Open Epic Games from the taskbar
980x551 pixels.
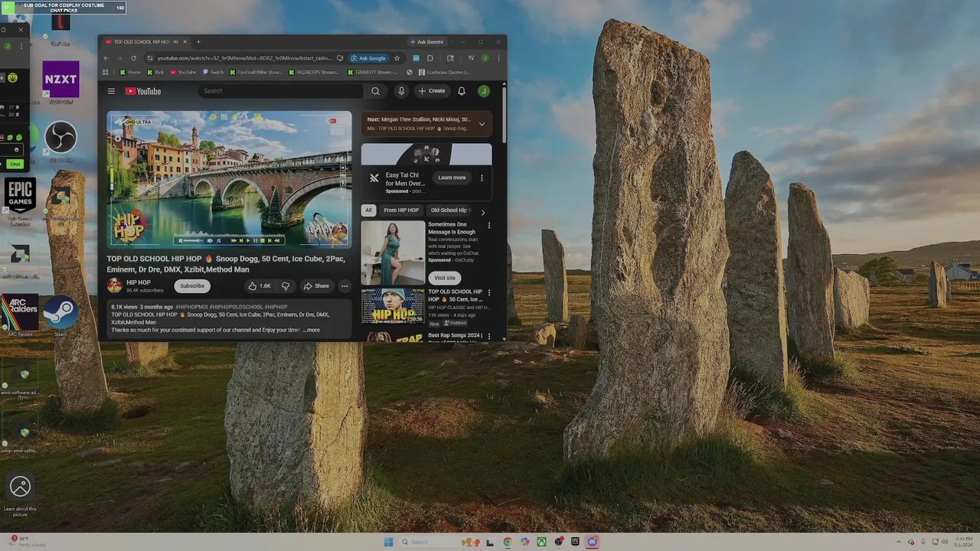point(575,542)
